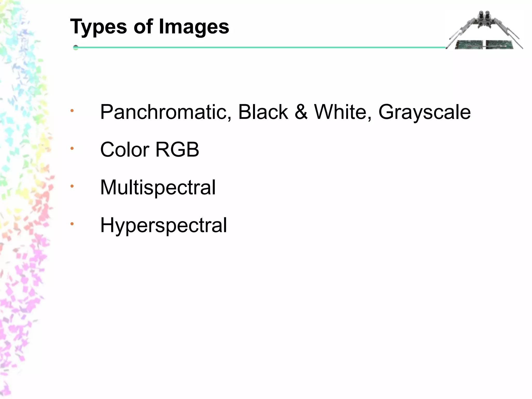532x399 pixels.
Task: Select the Color RGB bullet text
Action: pyautogui.click(x=150, y=150)
